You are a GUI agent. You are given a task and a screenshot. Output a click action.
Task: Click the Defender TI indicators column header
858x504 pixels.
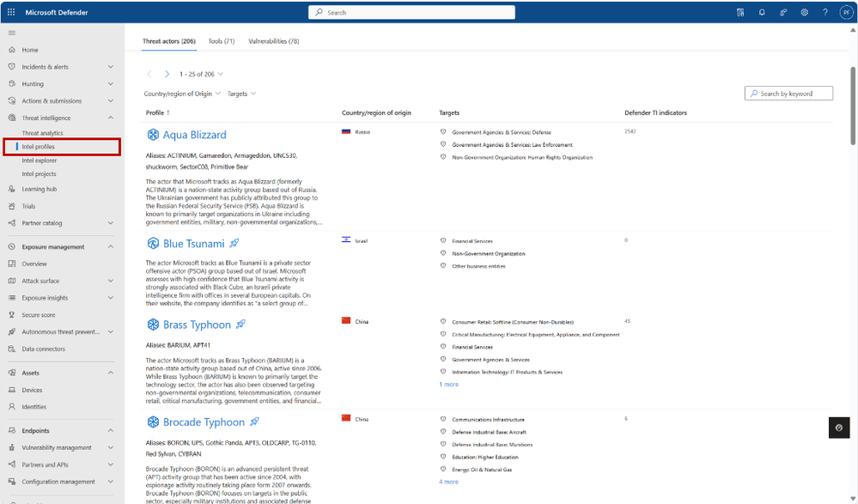[x=655, y=112]
